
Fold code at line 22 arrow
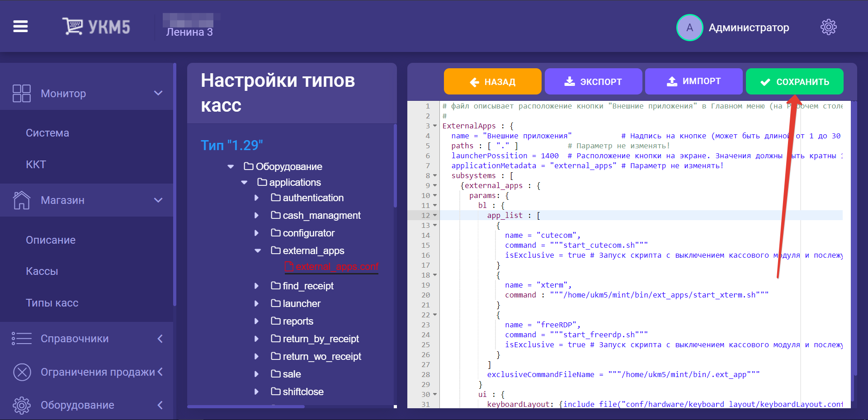(x=435, y=315)
